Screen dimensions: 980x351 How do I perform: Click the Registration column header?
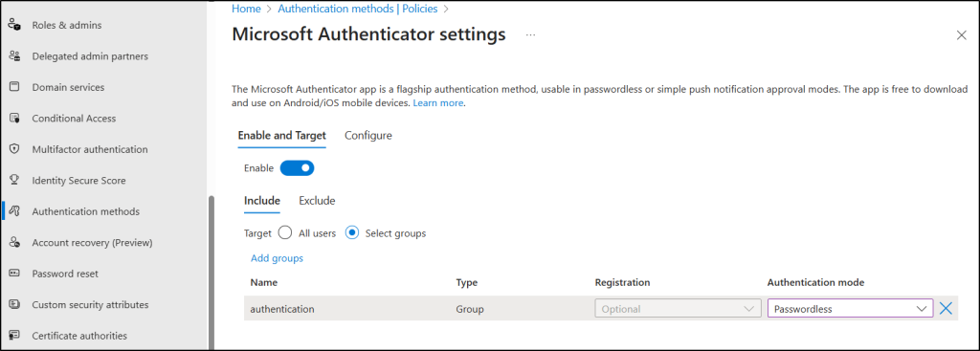(622, 282)
